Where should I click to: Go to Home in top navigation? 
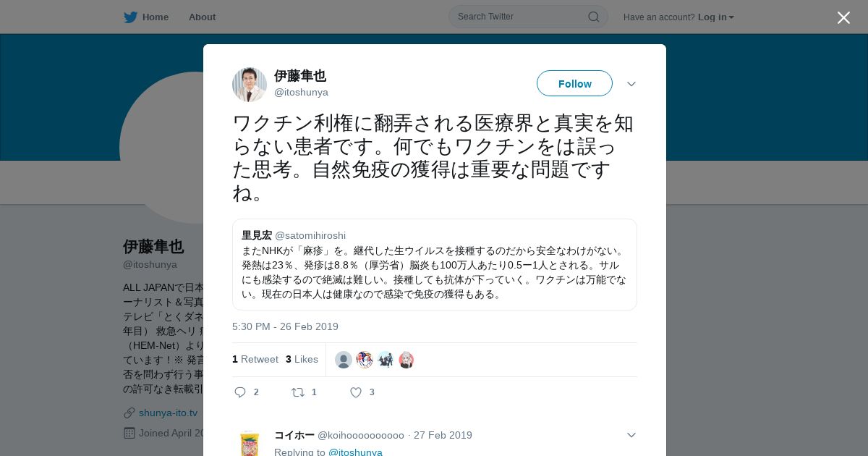tap(156, 17)
